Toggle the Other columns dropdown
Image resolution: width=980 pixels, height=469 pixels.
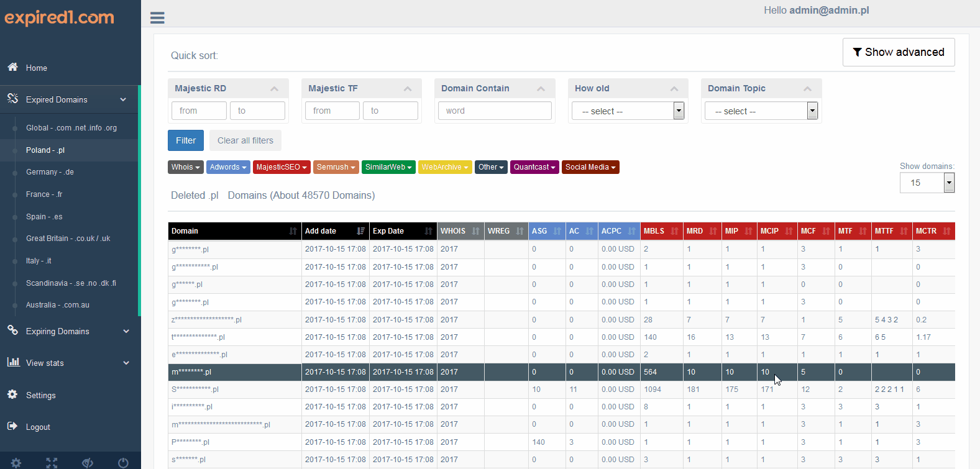click(x=492, y=167)
